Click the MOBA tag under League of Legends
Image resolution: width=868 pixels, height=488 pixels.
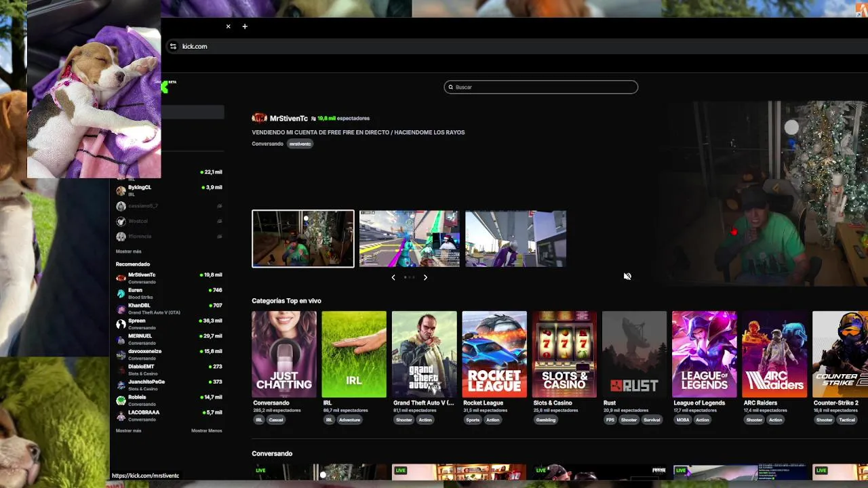683,420
